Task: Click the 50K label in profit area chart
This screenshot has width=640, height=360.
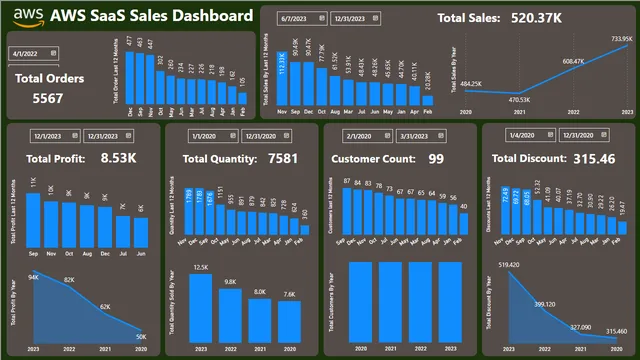Action: [141, 337]
